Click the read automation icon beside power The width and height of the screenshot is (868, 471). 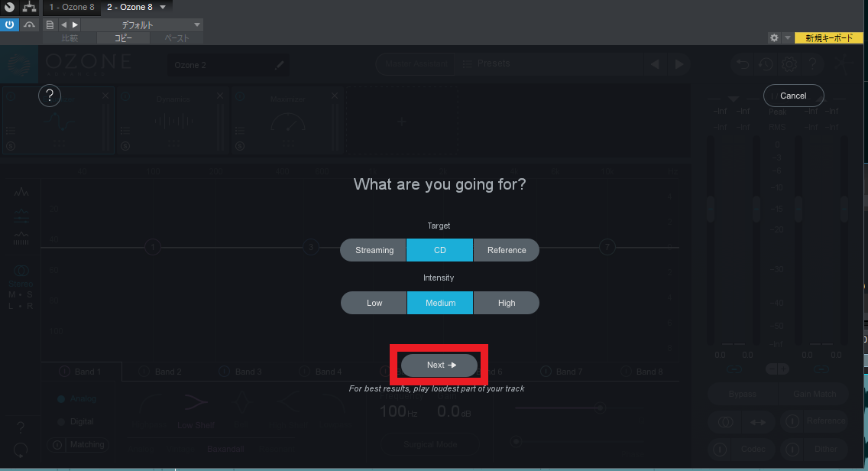click(29, 25)
